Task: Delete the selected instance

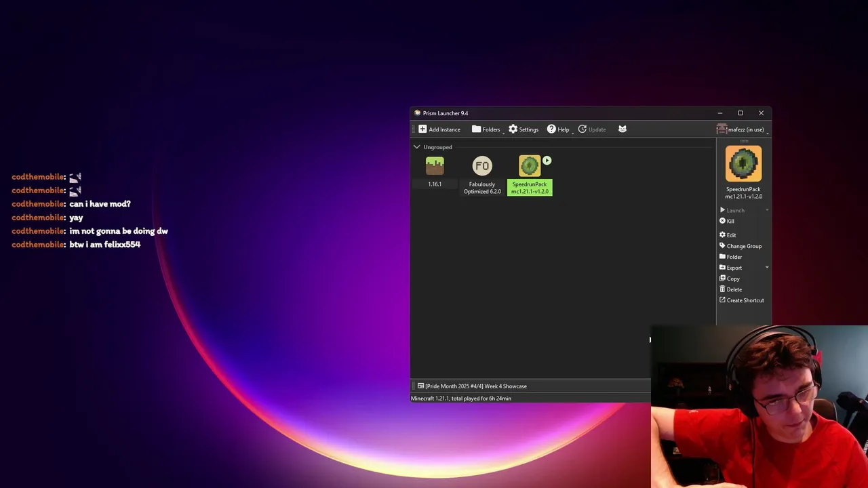Action: [730, 289]
